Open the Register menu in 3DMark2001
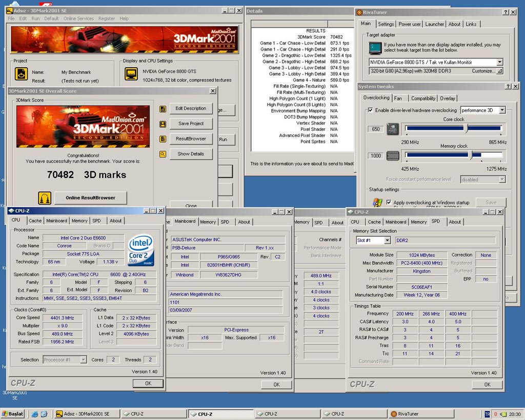Screen dimensions: 525x420 pyautogui.click(x=107, y=18)
